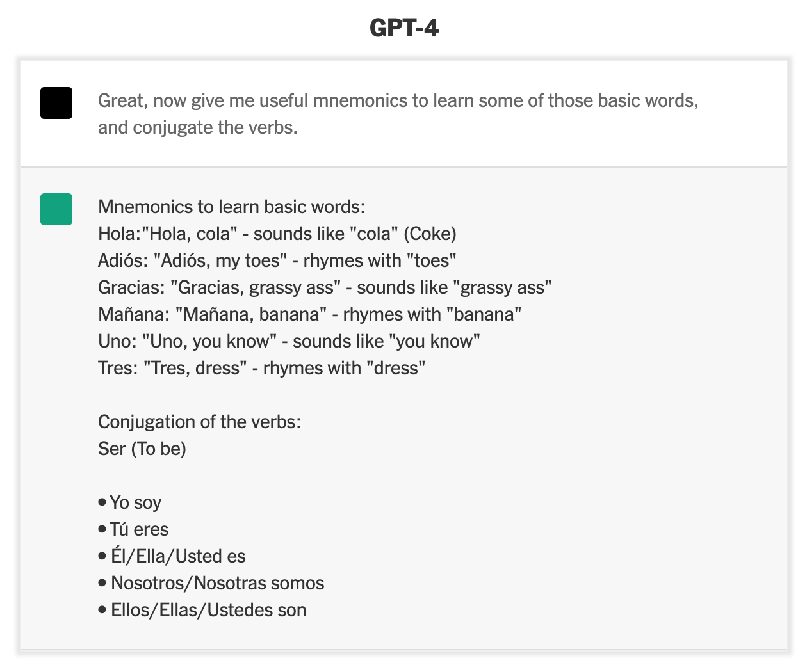This screenshot has height=672, width=807.
Task: Click the "Adiós, my toes" mnemonic line
Action: point(277,260)
